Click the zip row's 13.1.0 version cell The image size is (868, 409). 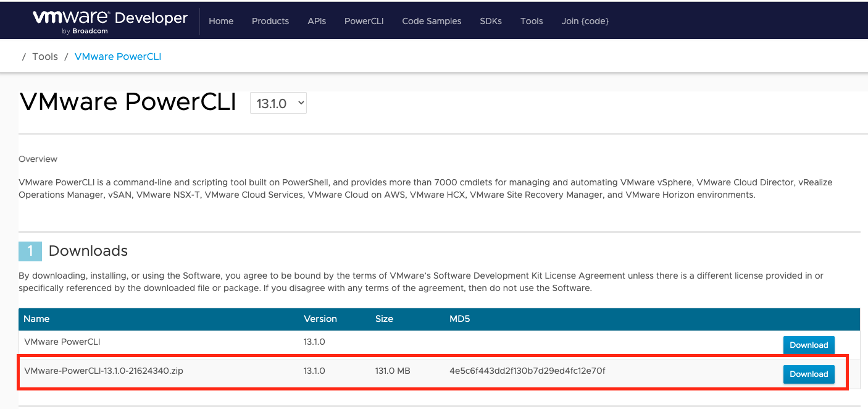(314, 371)
